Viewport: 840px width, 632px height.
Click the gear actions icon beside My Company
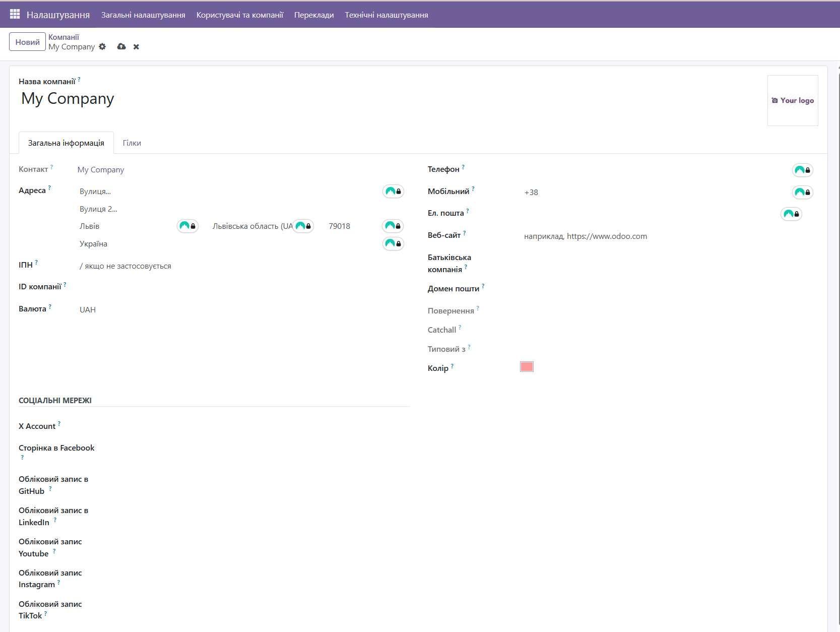click(x=102, y=47)
